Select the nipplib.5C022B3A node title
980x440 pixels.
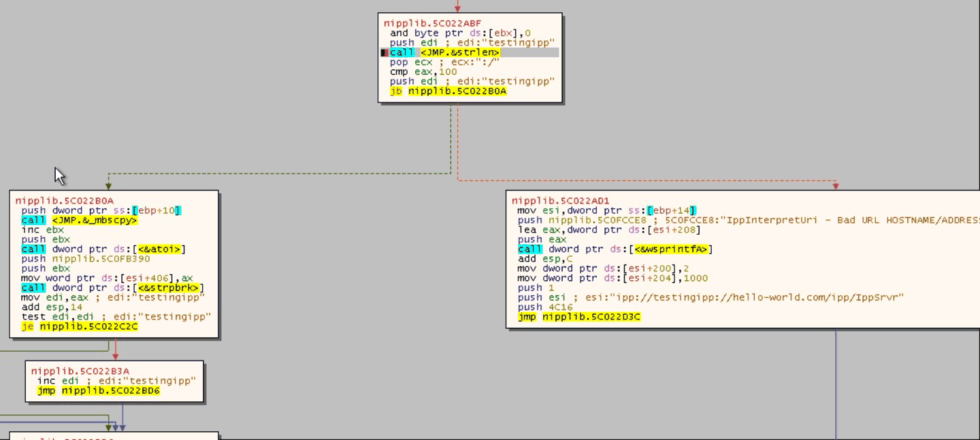click(x=80, y=371)
